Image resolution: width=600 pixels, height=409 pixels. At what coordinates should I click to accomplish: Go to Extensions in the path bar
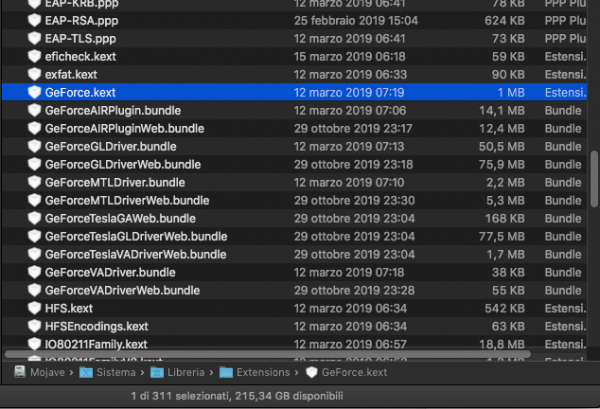click(x=263, y=372)
